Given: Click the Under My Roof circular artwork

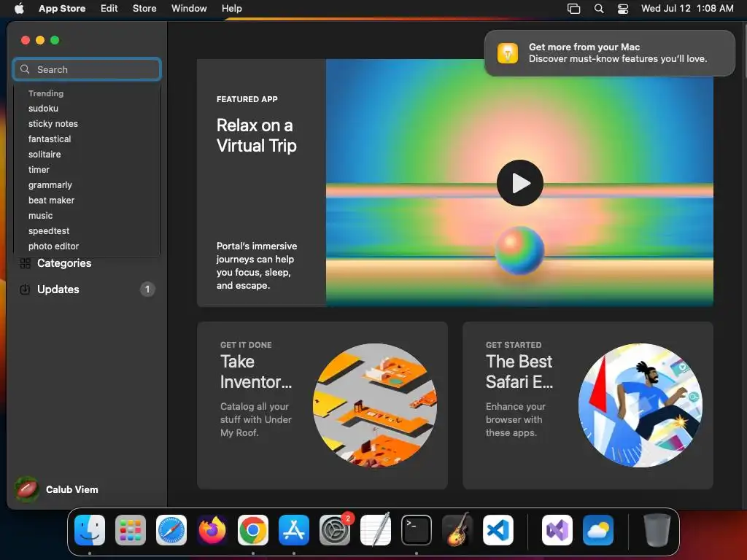Looking at the screenshot, I should click(x=374, y=405).
